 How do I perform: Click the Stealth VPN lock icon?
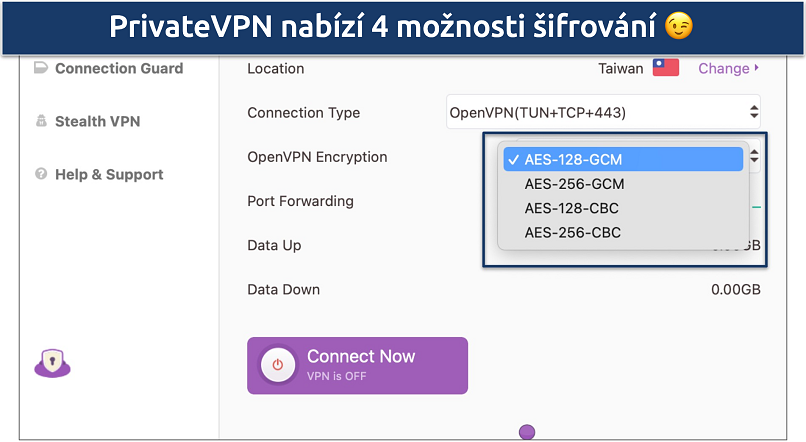pyautogui.click(x=41, y=121)
